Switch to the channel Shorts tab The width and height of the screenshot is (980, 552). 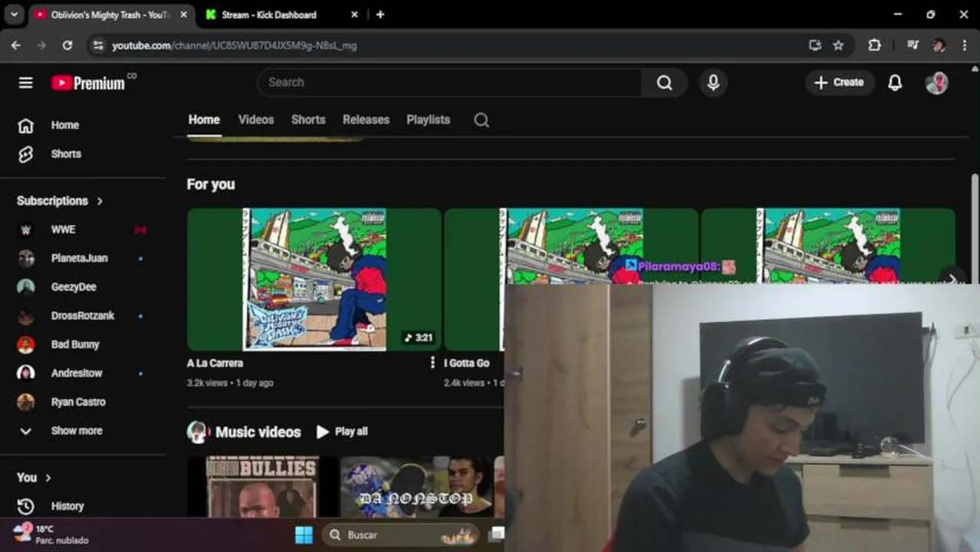(x=308, y=120)
